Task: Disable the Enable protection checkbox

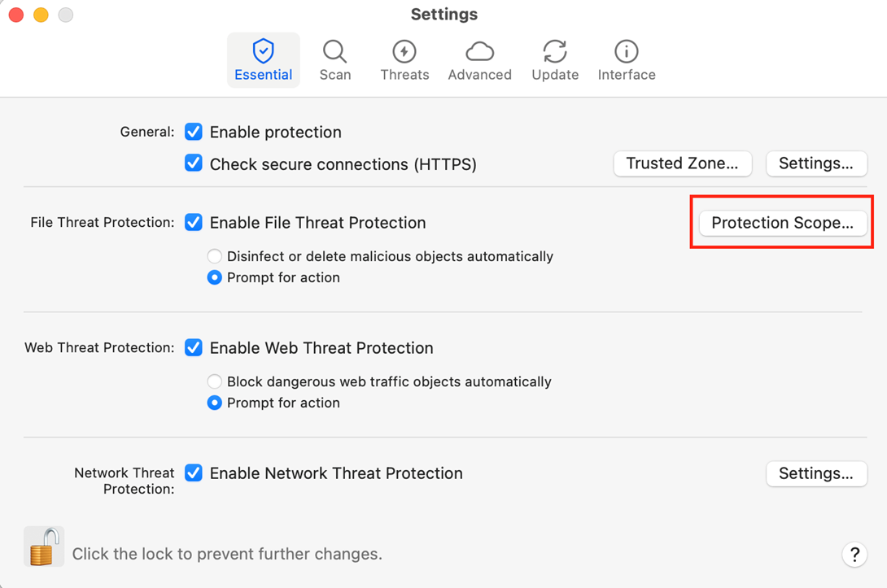Action: [x=194, y=132]
